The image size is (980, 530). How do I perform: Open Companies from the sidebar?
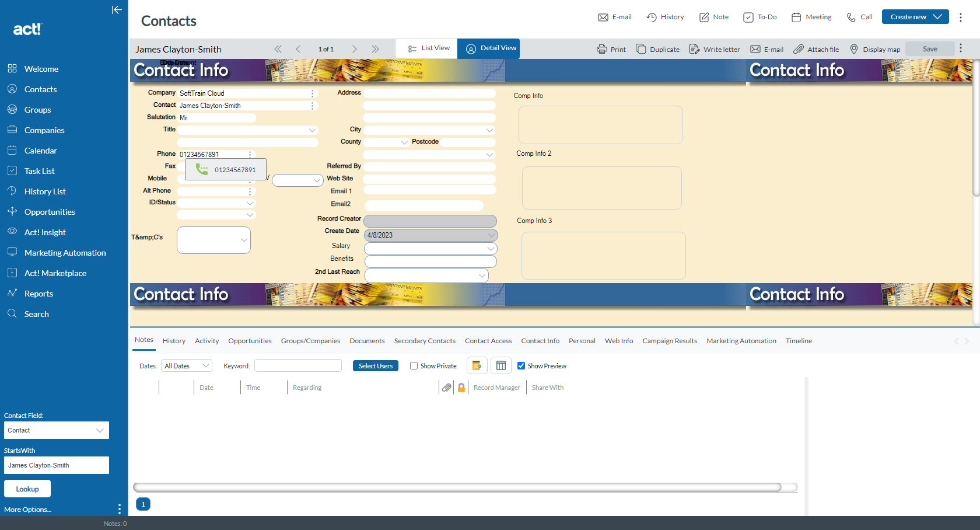click(44, 130)
